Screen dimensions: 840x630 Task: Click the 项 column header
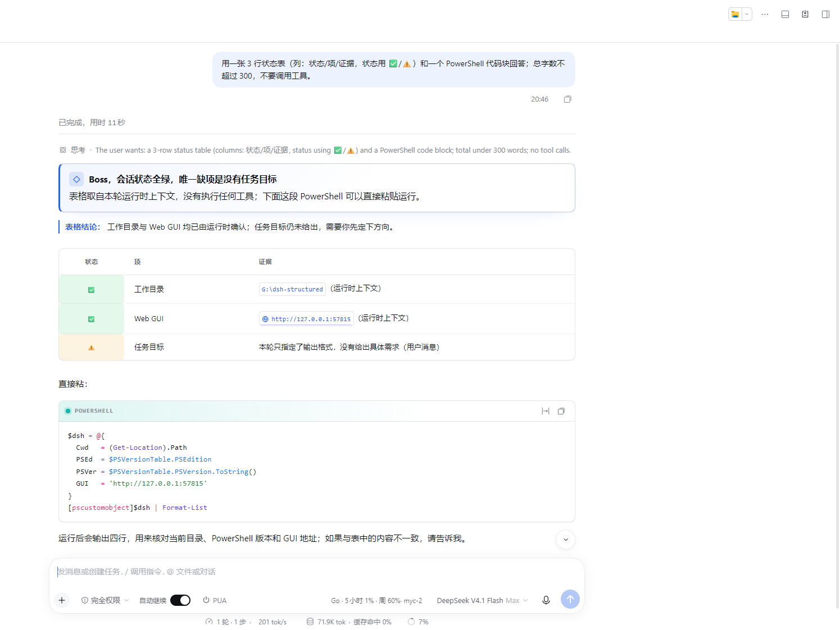[138, 262]
